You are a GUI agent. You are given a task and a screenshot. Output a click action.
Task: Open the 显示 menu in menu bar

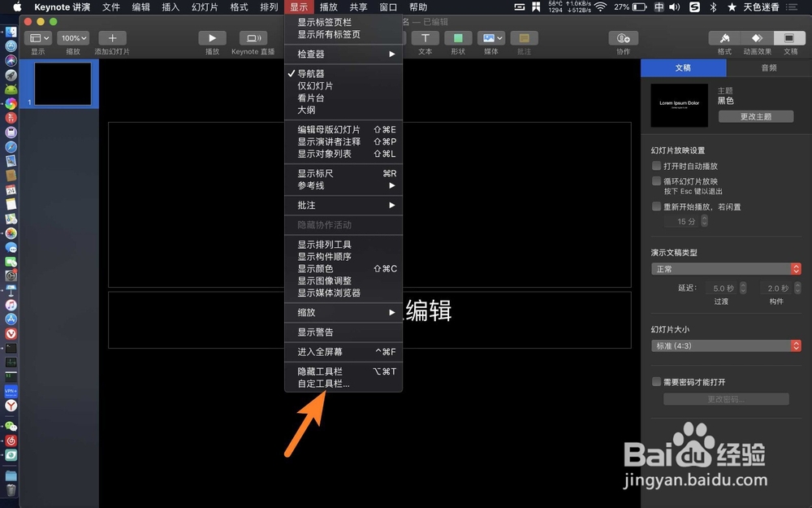tap(299, 7)
